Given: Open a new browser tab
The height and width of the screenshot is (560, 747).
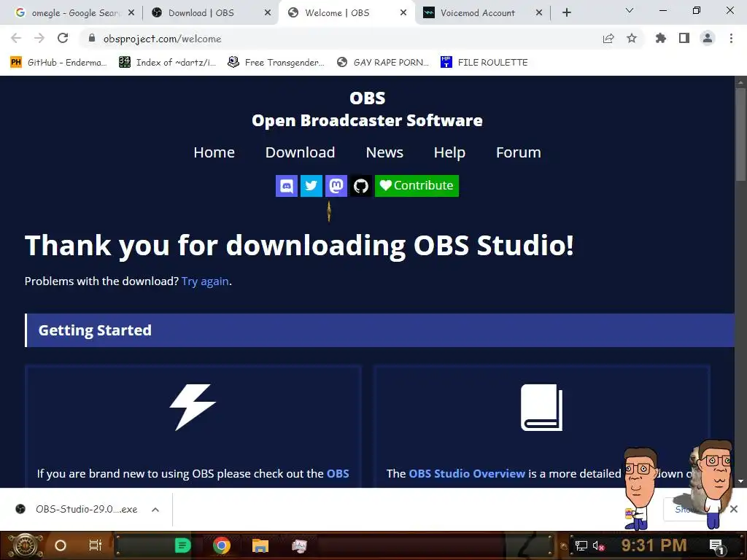Looking at the screenshot, I should [x=566, y=13].
